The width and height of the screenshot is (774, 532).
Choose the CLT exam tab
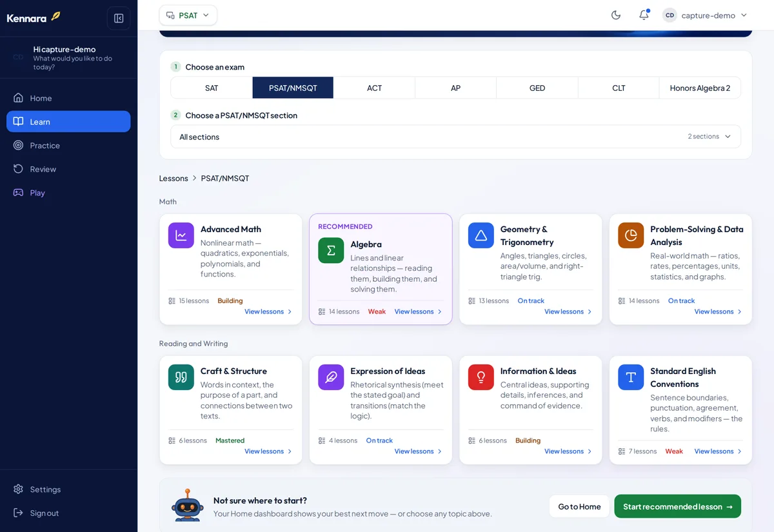619,88
